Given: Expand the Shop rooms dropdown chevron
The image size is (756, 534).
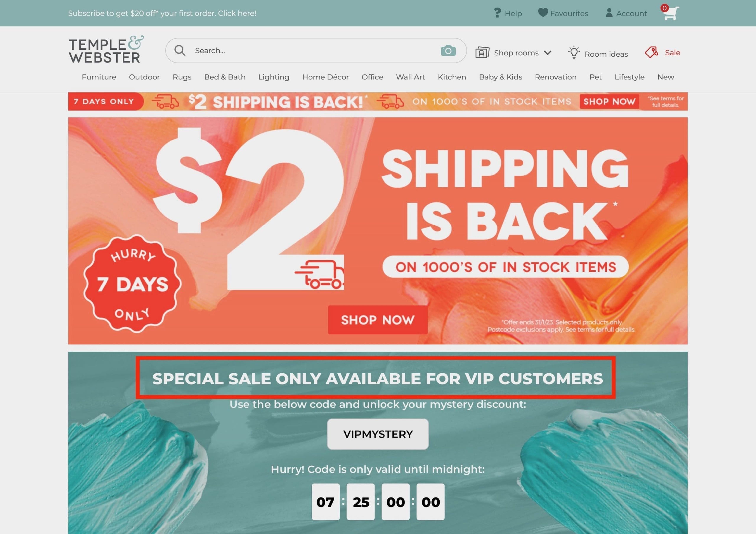Looking at the screenshot, I should pos(548,53).
